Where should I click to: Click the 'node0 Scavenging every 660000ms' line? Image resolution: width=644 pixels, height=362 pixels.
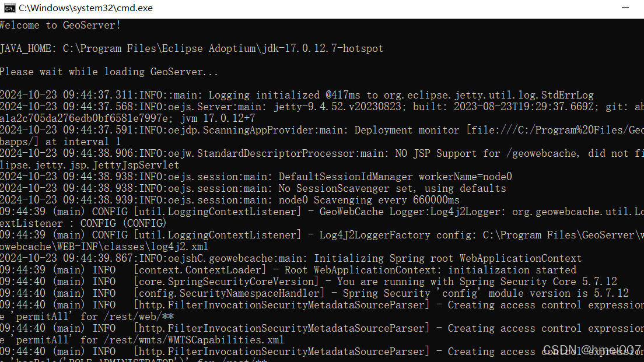point(230,201)
